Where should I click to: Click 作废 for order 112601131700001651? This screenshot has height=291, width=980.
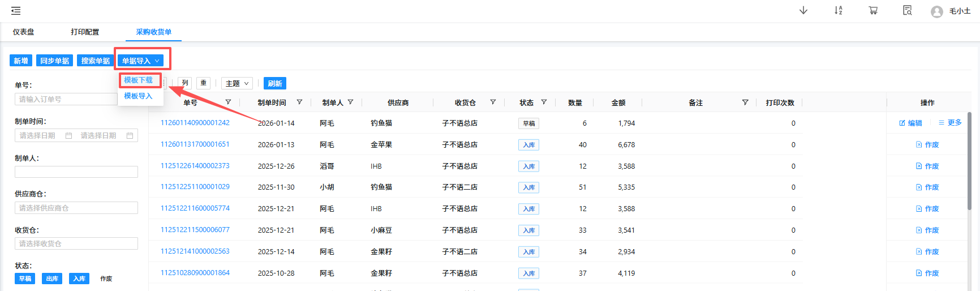(x=927, y=145)
